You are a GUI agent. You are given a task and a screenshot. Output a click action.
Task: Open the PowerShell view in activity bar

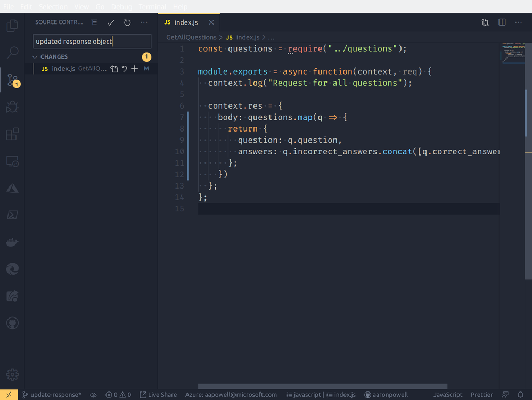pyautogui.click(x=12, y=215)
